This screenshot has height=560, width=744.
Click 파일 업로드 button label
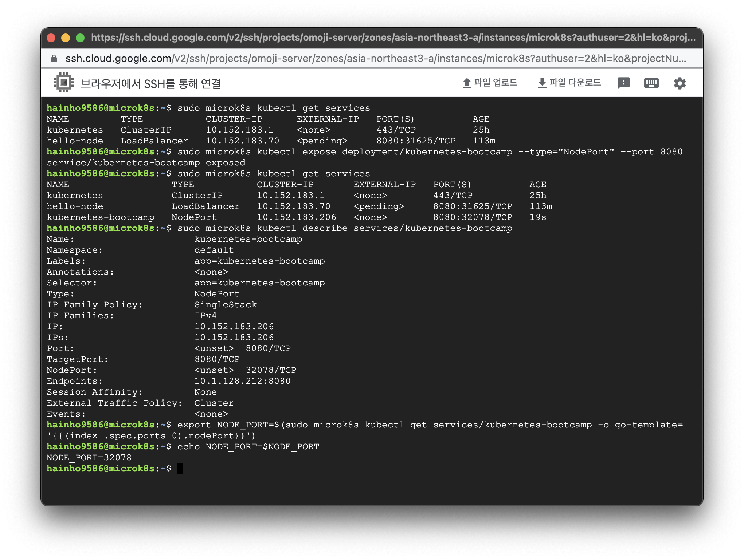click(x=496, y=83)
